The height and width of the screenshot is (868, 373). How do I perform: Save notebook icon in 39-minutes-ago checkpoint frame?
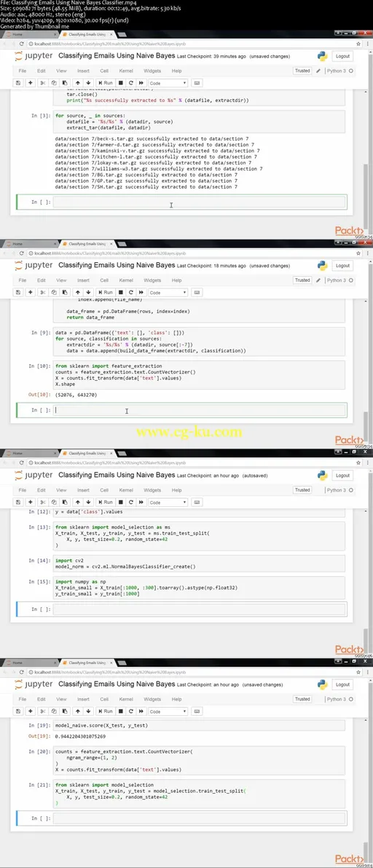point(18,83)
